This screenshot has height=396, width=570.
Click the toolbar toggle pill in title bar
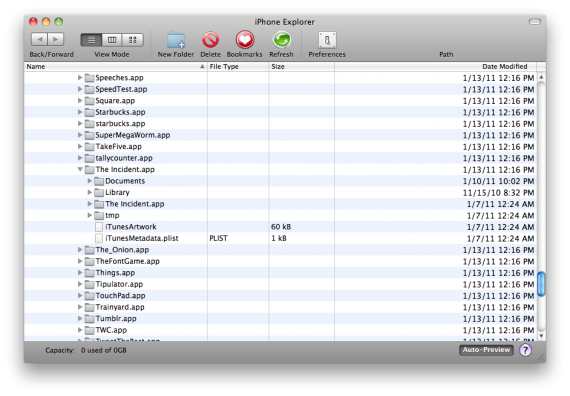click(x=534, y=22)
